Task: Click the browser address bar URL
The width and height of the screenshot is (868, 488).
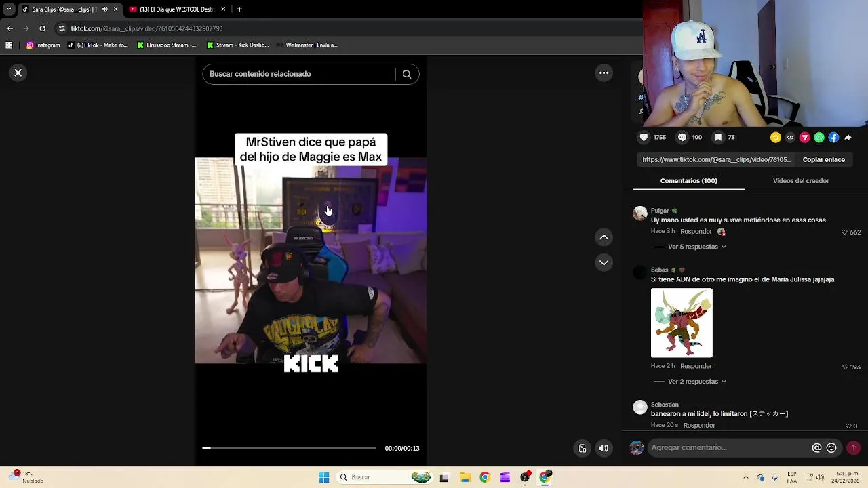Action: click(146, 28)
